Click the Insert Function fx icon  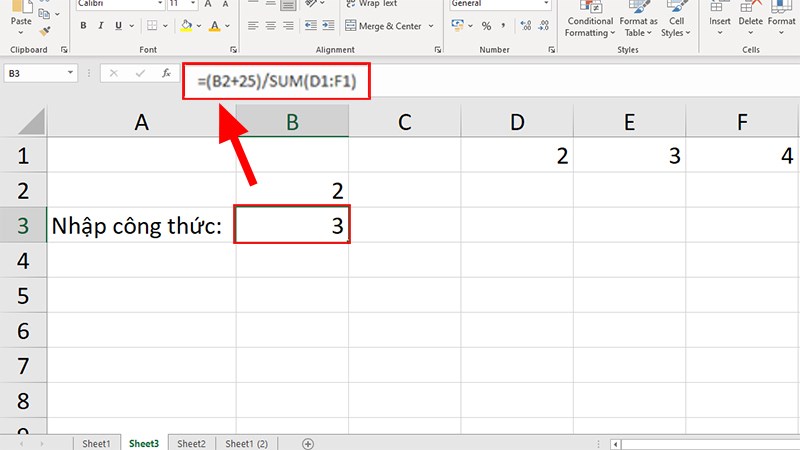click(x=162, y=73)
